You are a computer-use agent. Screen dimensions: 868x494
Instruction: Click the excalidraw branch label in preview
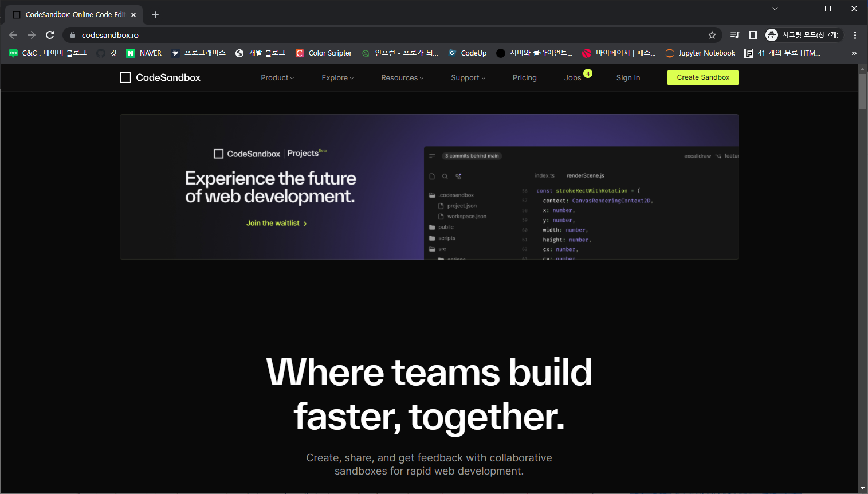(697, 156)
